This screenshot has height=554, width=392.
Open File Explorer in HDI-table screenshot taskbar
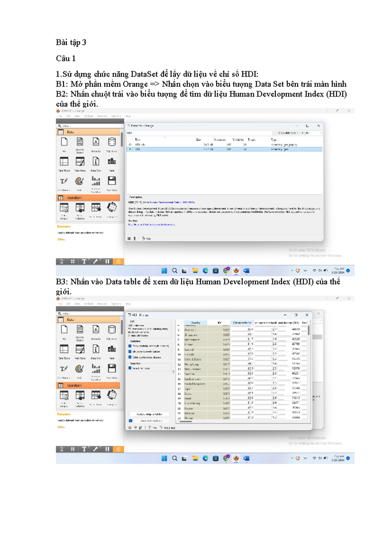pos(195,458)
